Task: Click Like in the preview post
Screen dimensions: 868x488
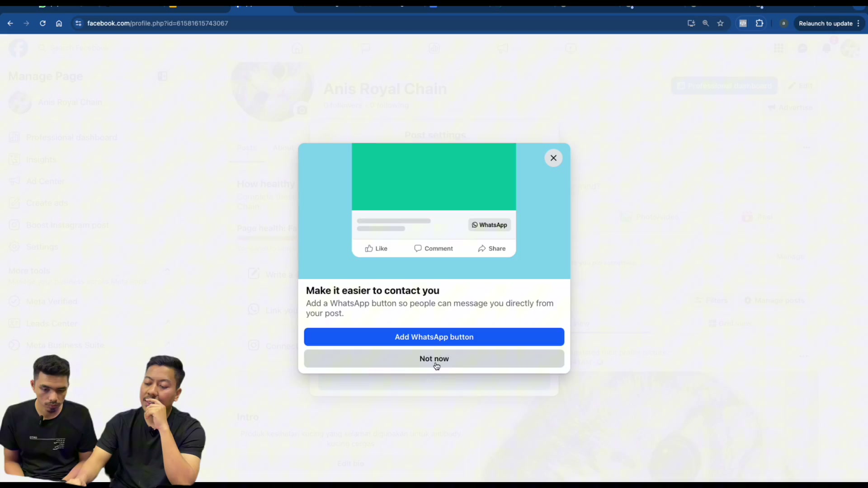Action: click(x=376, y=249)
